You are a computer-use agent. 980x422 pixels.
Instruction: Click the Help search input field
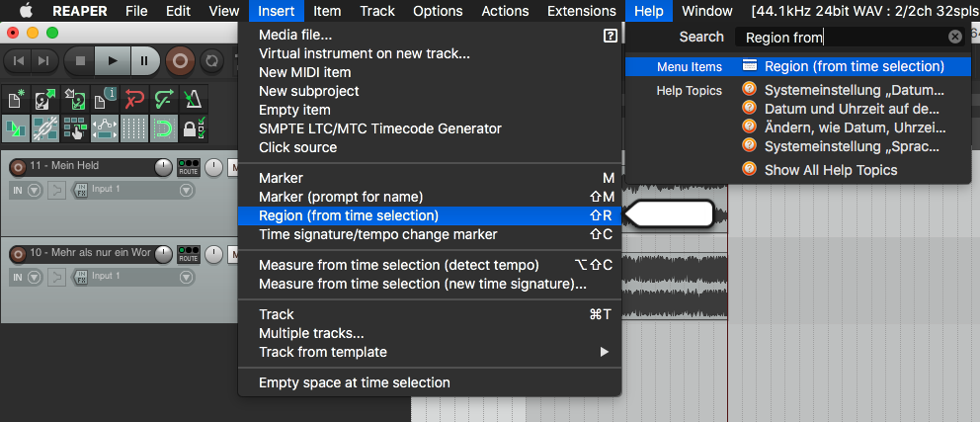(x=840, y=37)
